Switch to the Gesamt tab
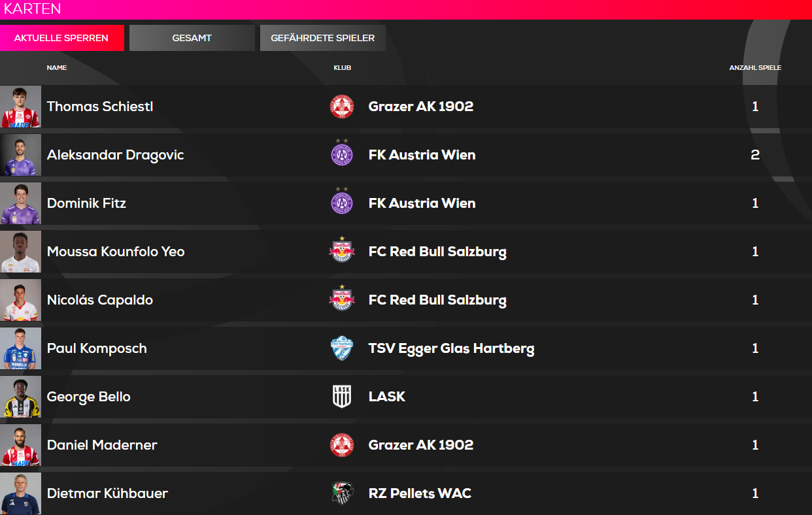This screenshot has height=515, width=812. [192, 38]
